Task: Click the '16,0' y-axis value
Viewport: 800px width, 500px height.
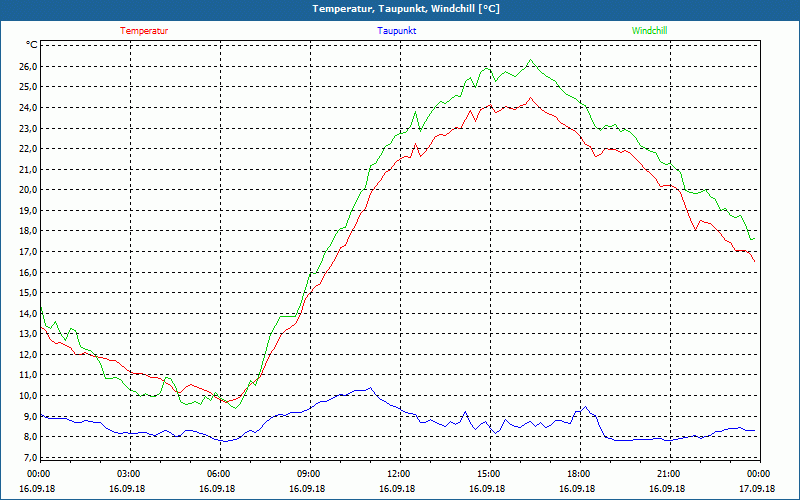Action: point(29,272)
